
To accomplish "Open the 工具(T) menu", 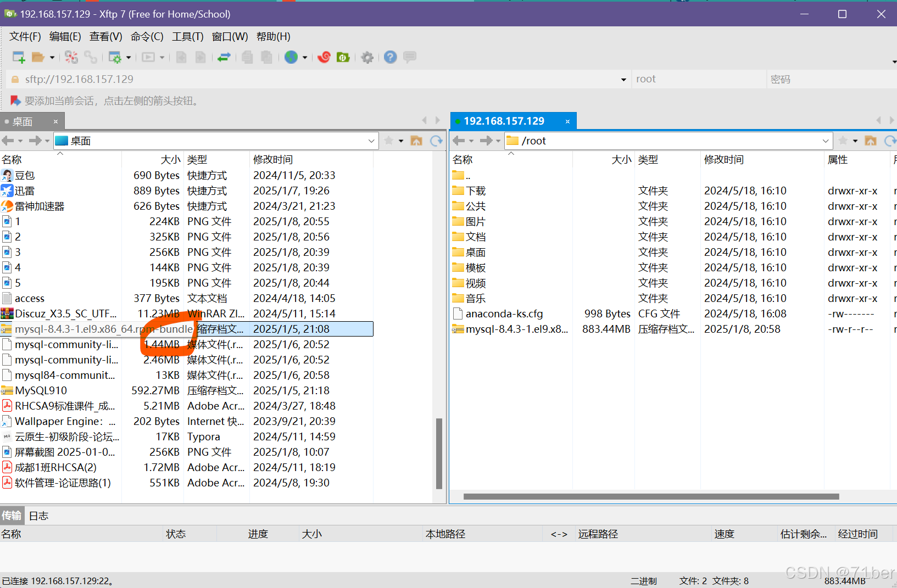I will [188, 37].
